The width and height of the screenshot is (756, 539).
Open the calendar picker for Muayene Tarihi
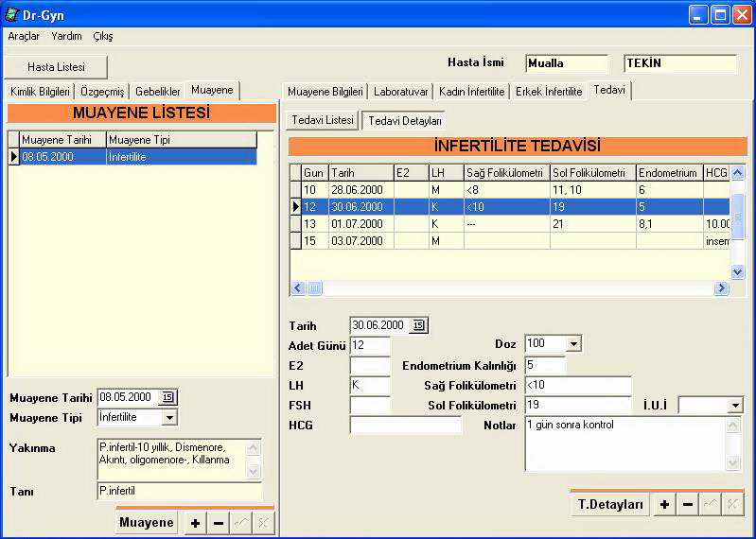tap(168, 397)
